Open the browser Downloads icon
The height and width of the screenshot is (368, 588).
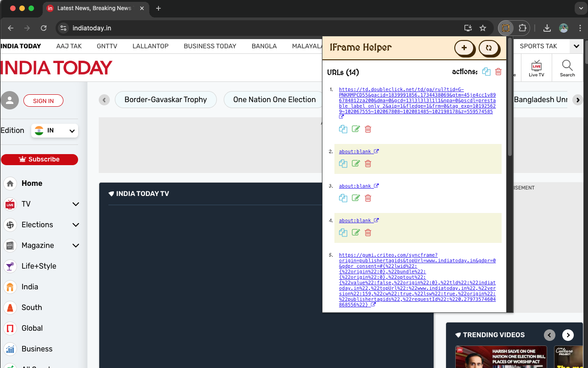tap(547, 28)
